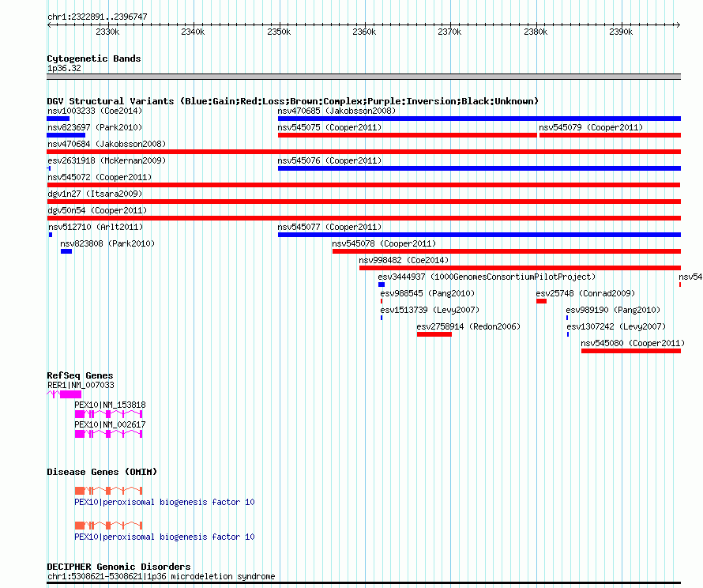Select the nsv998482 (Coe2014) red bar
Viewport: 703px width, 588px height.
(x=520, y=268)
